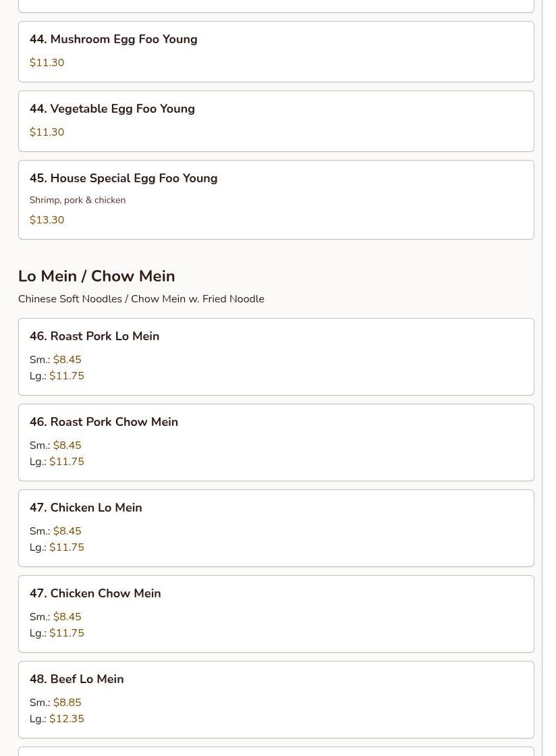Image resolution: width=556 pixels, height=756 pixels.
Task: Open the Chicken Lo Mein item
Action: (86, 508)
